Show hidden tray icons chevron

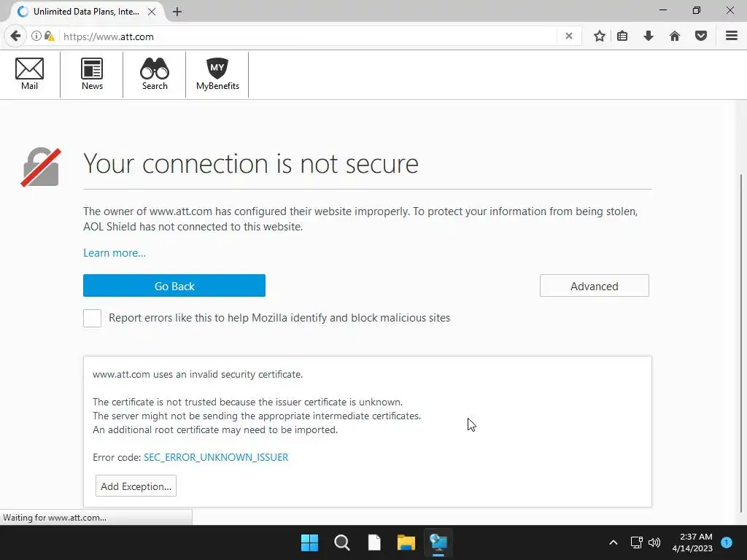point(614,542)
